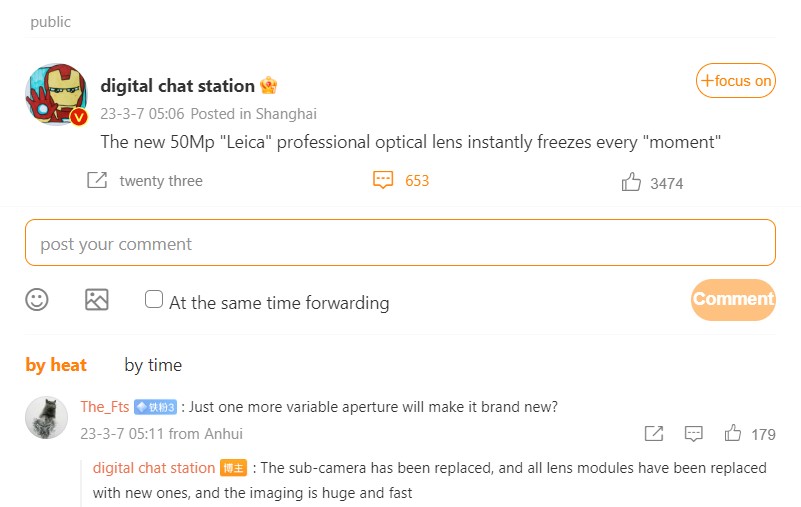Click the insert image icon
Screen dimensions: 801x507
(96, 300)
